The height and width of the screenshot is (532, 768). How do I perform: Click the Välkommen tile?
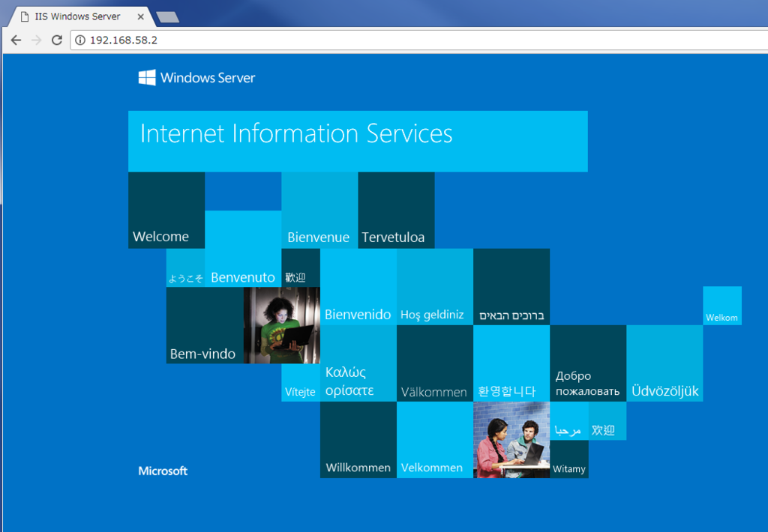point(435,363)
